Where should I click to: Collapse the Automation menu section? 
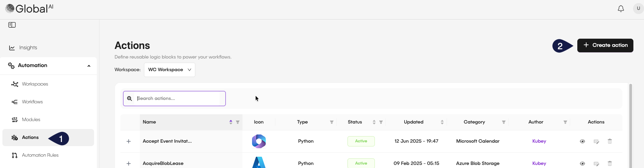coord(89,66)
